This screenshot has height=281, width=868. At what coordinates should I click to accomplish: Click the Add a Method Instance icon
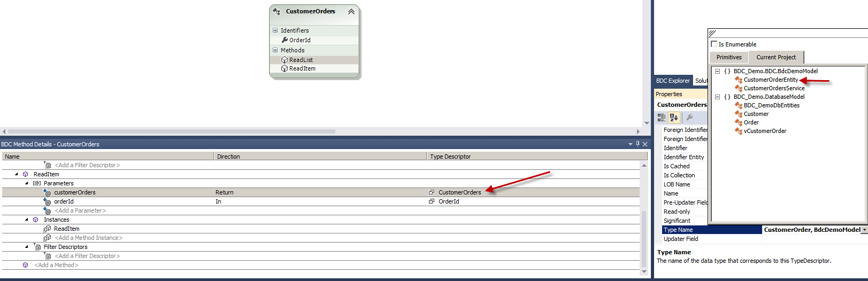tap(47, 238)
